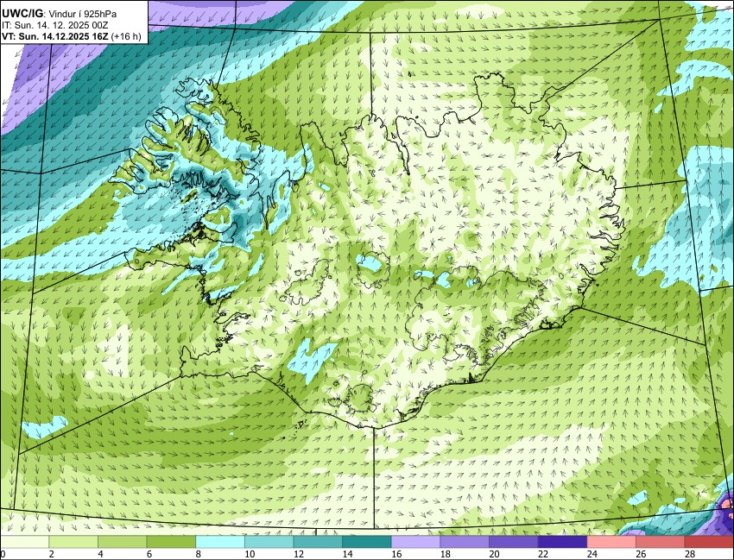Pick the red legend swatch above 28
The image size is (734, 560).
click(709, 542)
